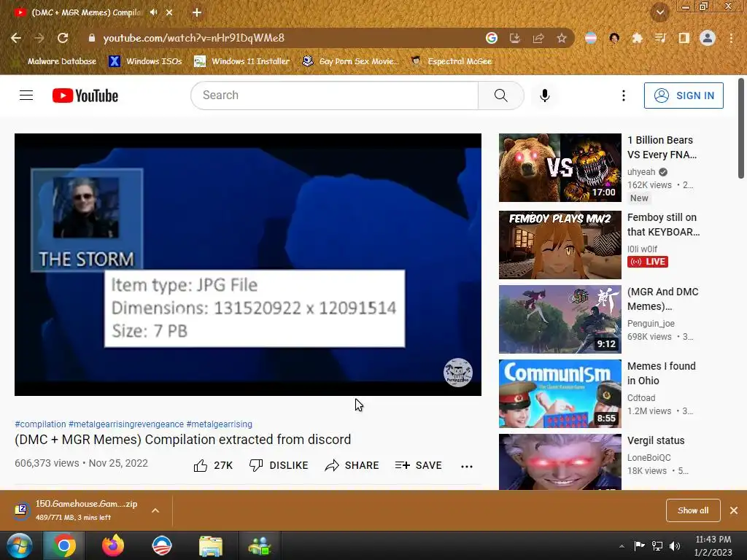
Task: Open the YouTube hamburger guide menu
Action: pos(26,96)
